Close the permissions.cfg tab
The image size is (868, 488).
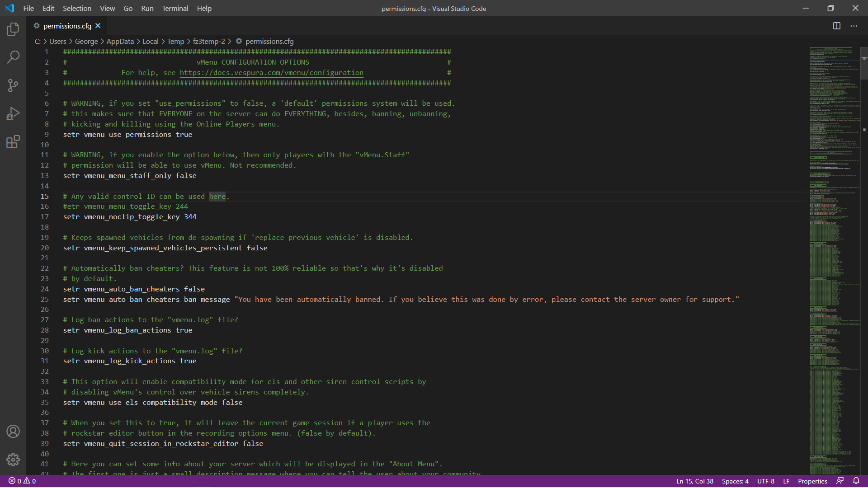point(98,26)
